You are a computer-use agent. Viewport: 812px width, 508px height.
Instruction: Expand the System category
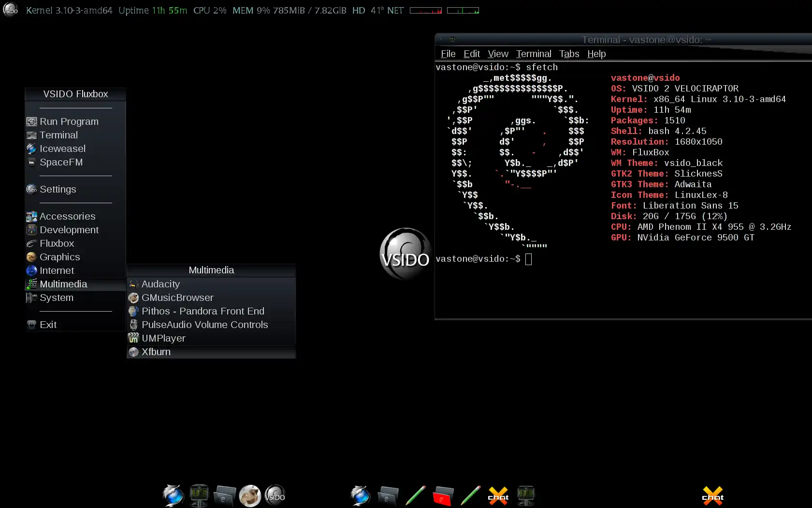click(x=75, y=298)
